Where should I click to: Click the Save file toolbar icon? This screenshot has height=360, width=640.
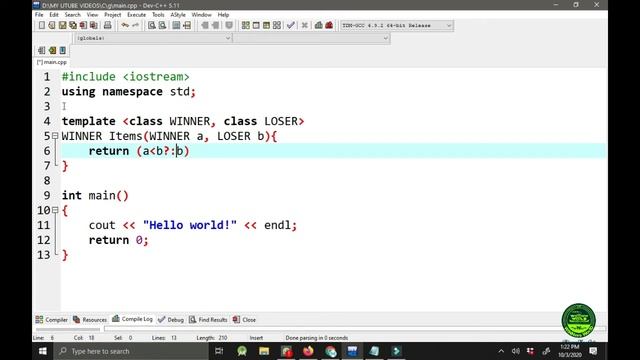[x=62, y=25]
